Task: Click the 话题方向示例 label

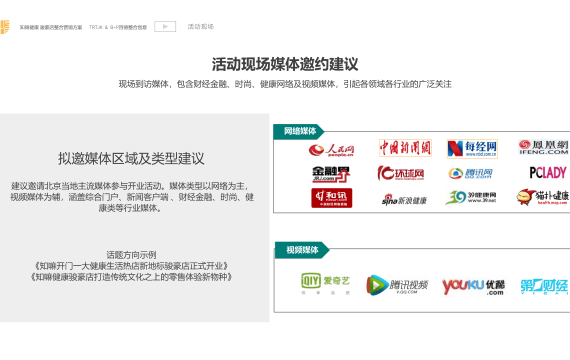Action: point(131,255)
